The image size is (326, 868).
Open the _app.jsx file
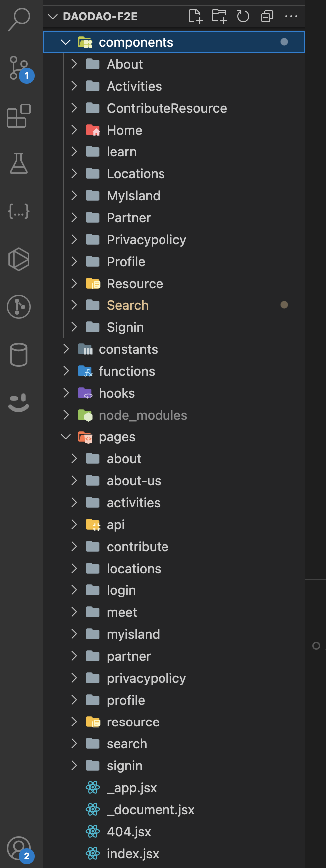131,788
